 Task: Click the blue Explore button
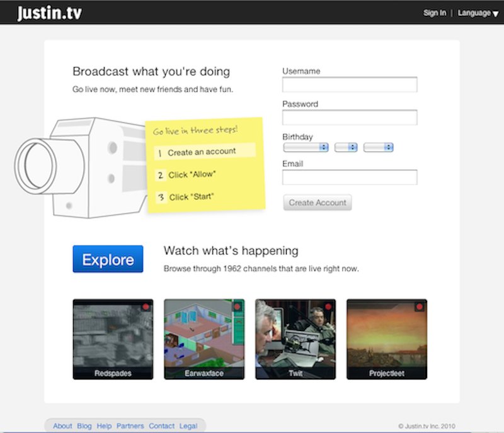click(108, 259)
